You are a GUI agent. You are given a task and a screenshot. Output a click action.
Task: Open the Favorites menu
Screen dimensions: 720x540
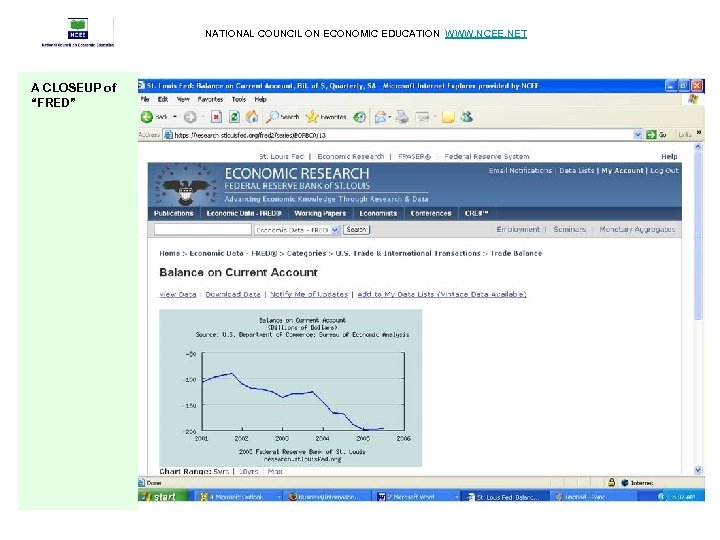tap(210, 99)
